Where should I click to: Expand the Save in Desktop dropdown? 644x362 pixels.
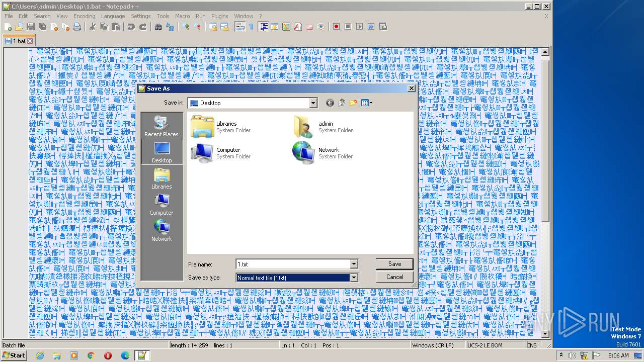pos(313,103)
